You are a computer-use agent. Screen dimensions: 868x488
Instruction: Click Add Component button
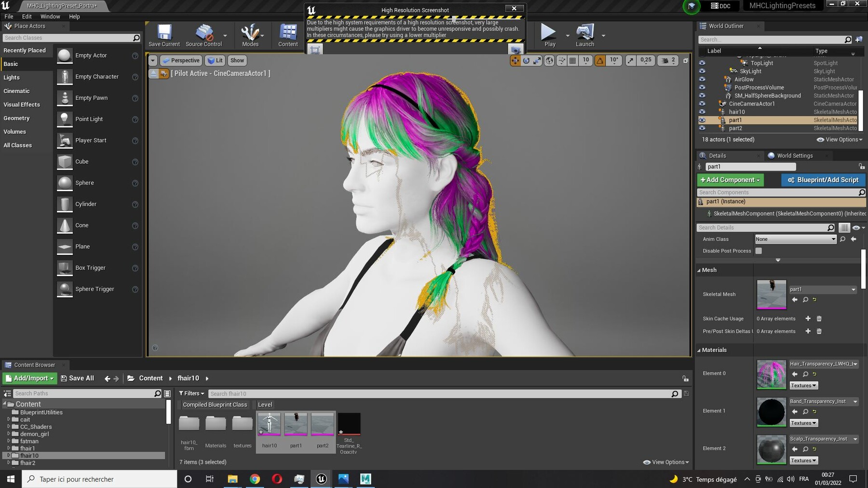pos(730,180)
